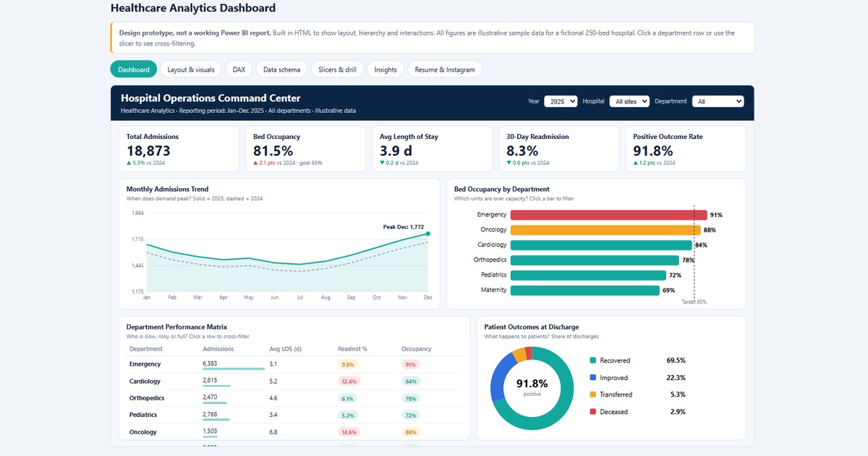Click the 14.6% readmit badge
This screenshot has width=868, height=456.
(349, 432)
